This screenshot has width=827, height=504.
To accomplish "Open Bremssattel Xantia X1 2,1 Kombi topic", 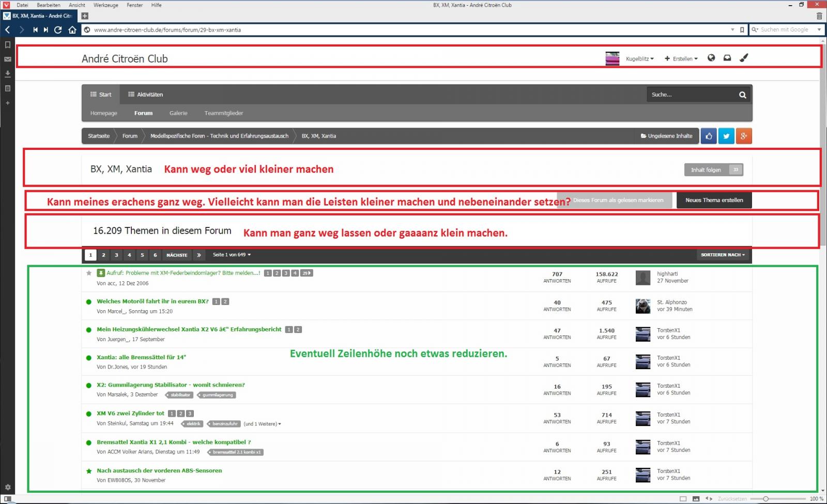I will (174, 442).
